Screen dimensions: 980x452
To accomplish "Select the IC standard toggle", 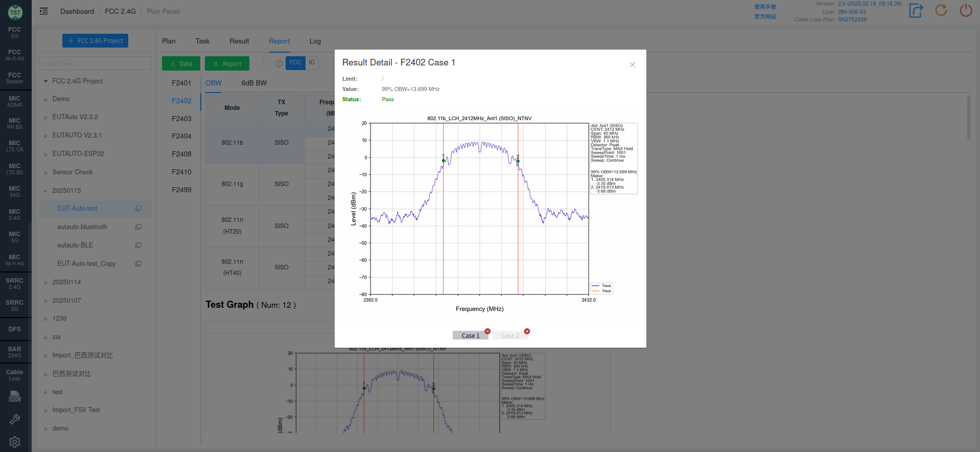I will pos(312,63).
